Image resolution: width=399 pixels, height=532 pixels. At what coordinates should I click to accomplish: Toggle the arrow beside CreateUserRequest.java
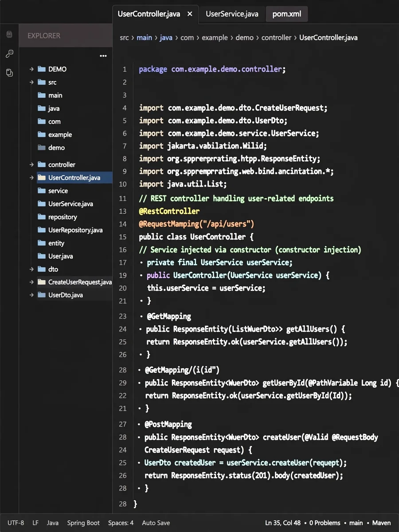click(x=31, y=282)
